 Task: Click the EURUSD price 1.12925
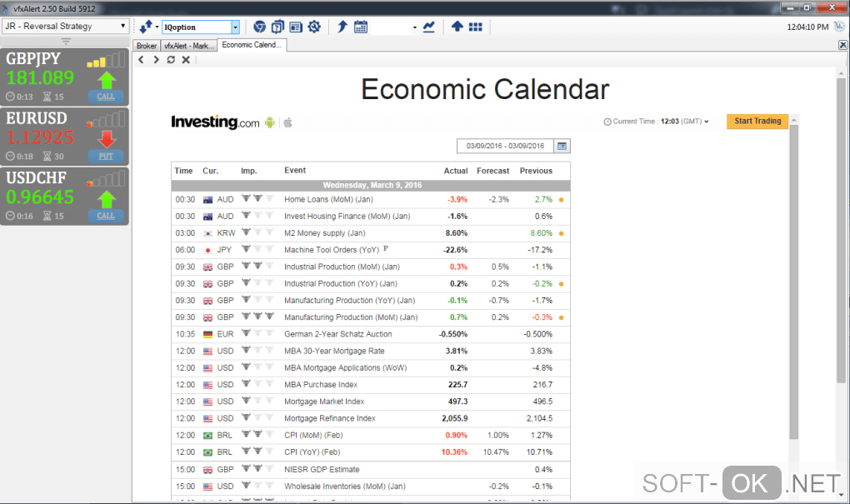pos(39,137)
